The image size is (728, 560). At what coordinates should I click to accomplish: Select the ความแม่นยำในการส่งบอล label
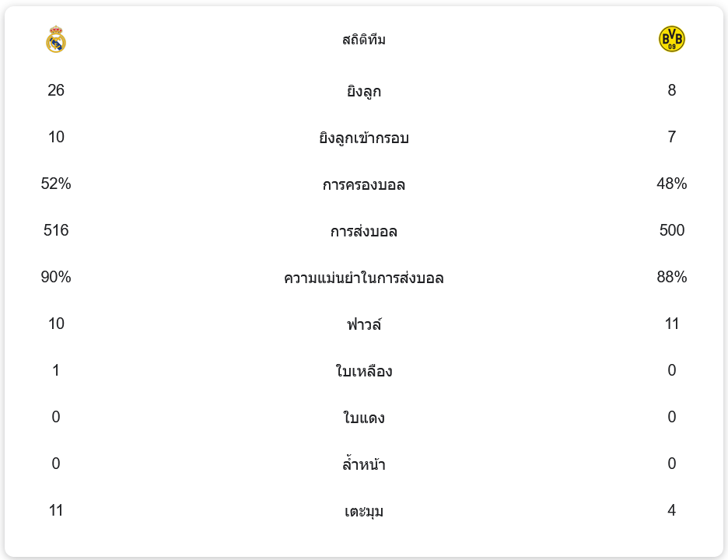[x=364, y=278]
